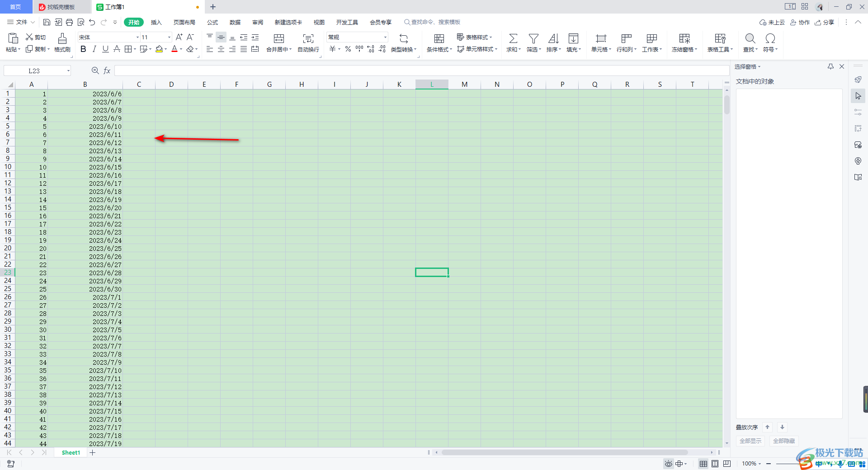Click the Cut (剪切) scissors button

tap(35, 37)
